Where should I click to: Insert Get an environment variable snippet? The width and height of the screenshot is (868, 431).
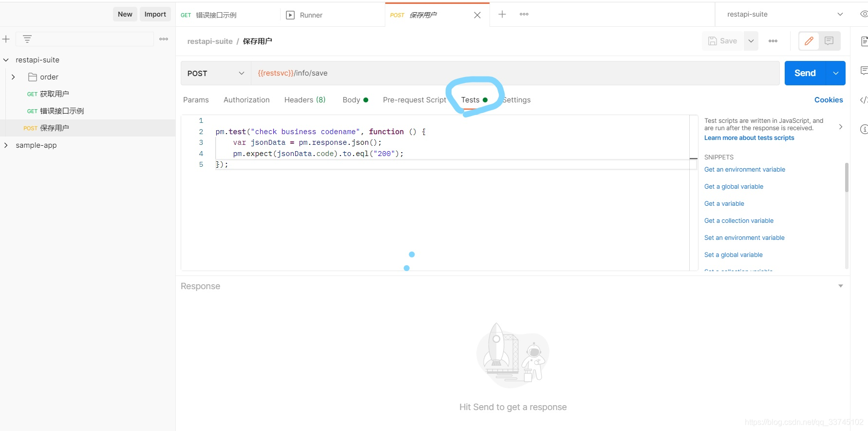(745, 170)
